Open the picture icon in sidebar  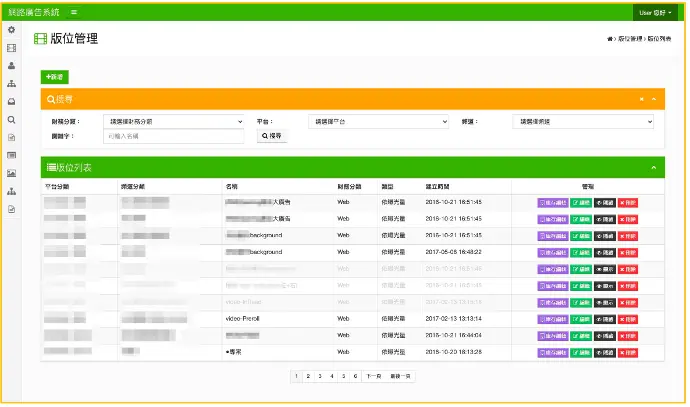(x=11, y=173)
